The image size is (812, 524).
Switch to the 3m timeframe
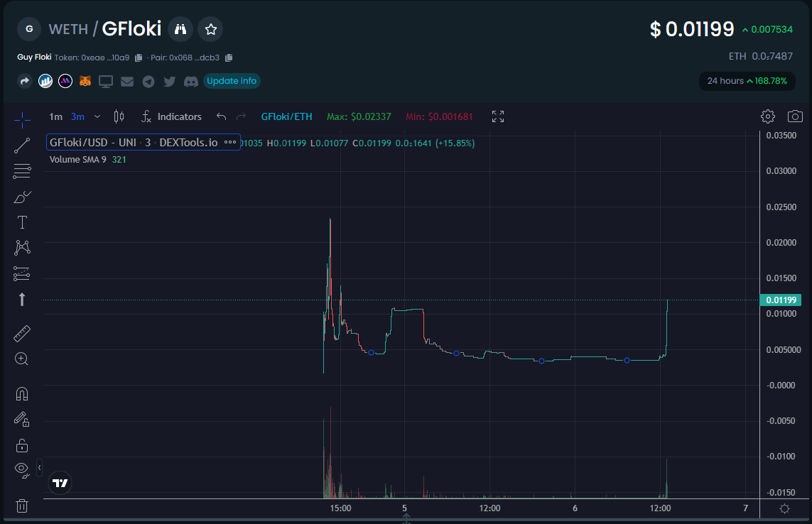[77, 117]
